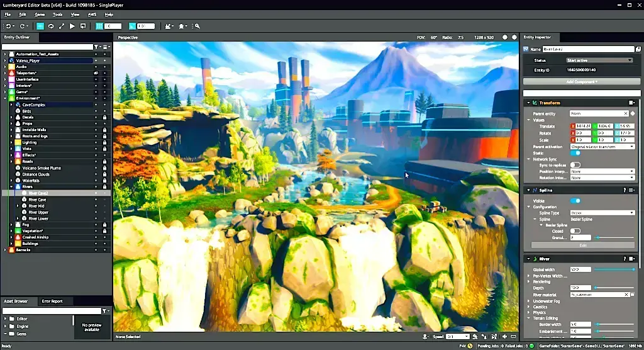Open the AWS menu

point(92,14)
